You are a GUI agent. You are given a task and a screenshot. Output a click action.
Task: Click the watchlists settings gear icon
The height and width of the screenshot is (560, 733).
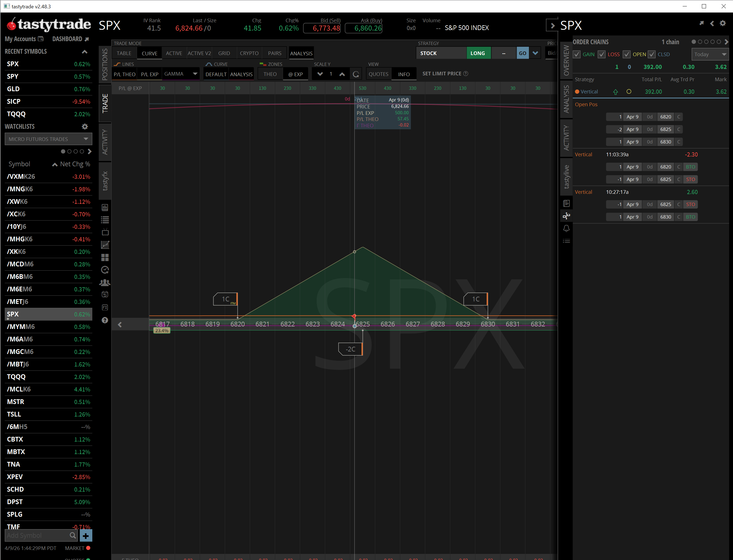click(85, 127)
